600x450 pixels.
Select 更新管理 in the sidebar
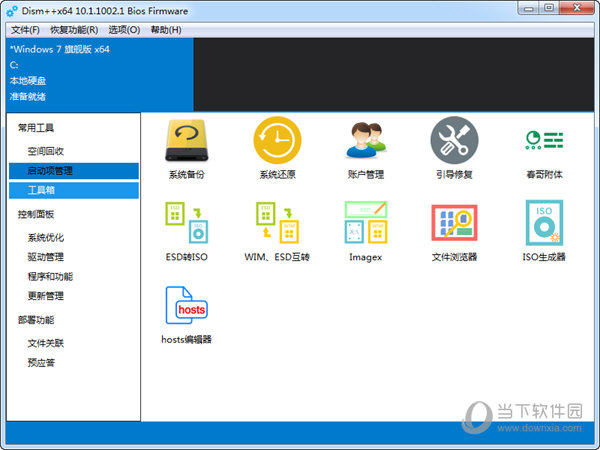point(74,296)
